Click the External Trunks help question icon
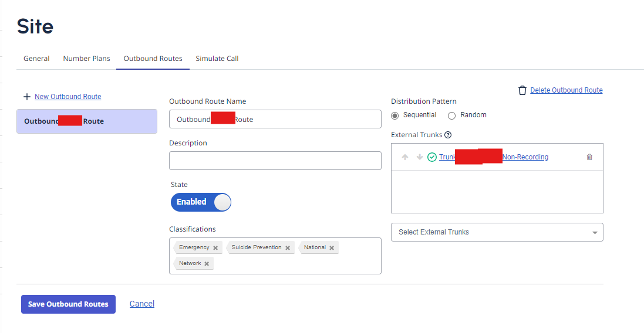Screen dimensions: 644x333 pos(448,135)
